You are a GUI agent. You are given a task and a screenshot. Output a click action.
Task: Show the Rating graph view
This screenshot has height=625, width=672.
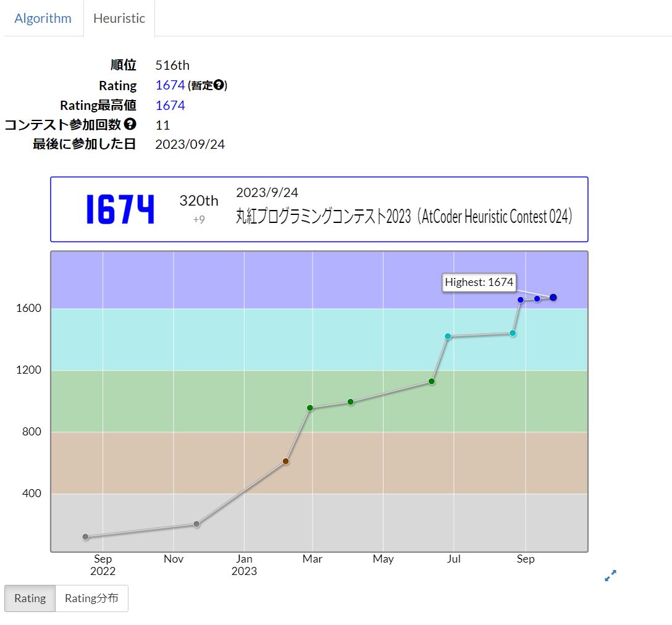coord(30,598)
